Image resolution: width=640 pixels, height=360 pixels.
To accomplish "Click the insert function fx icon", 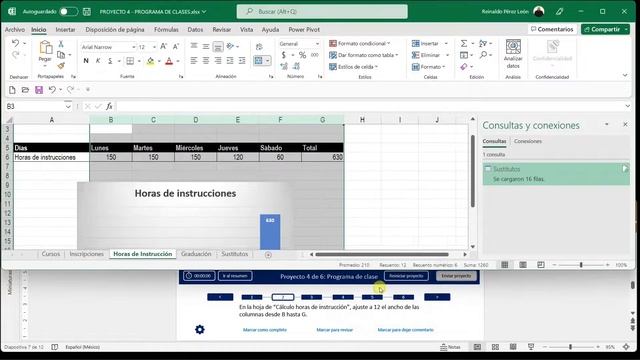I will pyautogui.click(x=109, y=106).
